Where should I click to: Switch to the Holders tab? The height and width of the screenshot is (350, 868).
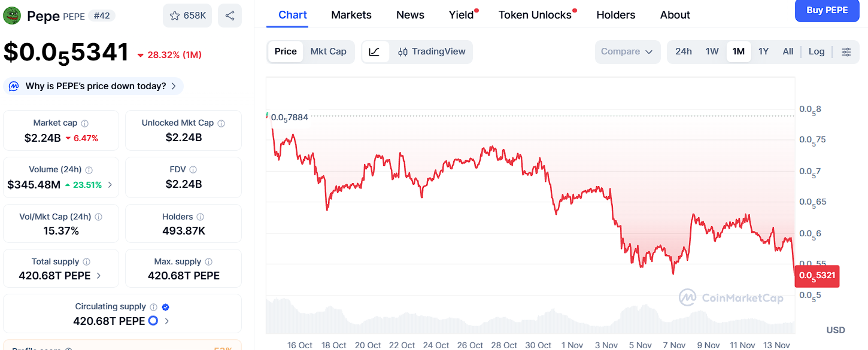pos(616,15)
